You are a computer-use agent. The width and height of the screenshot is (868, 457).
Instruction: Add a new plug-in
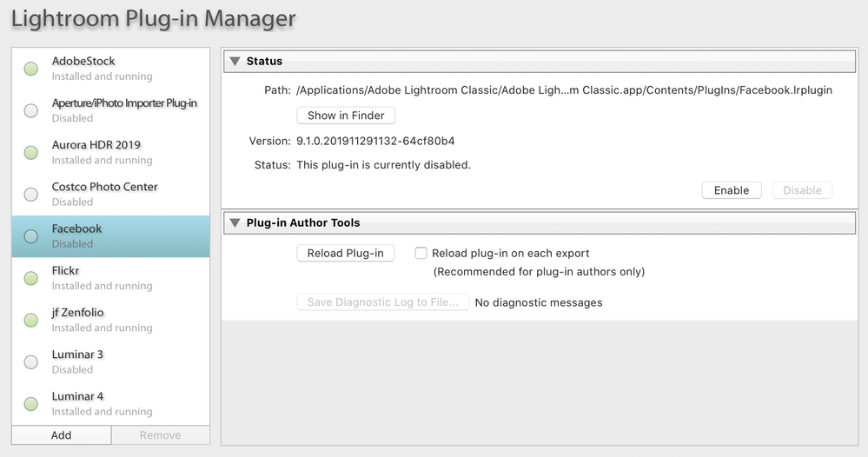[x=62, y=435]
